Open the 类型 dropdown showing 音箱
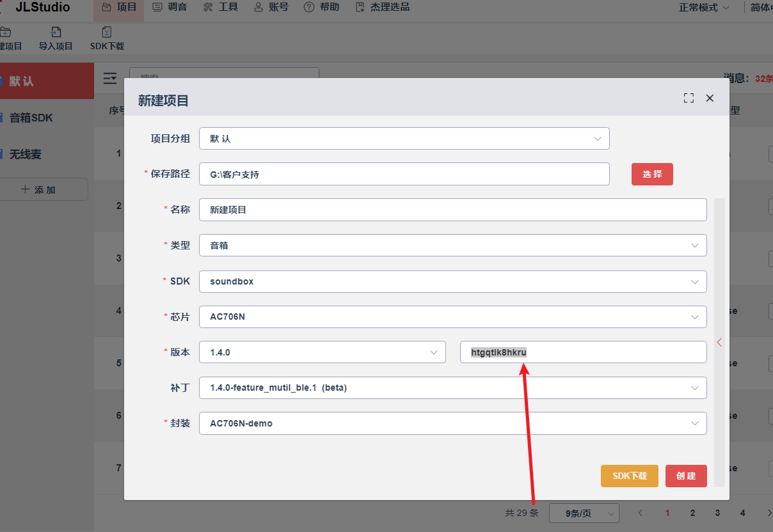 pyautogui.click(x=453, y=246)
